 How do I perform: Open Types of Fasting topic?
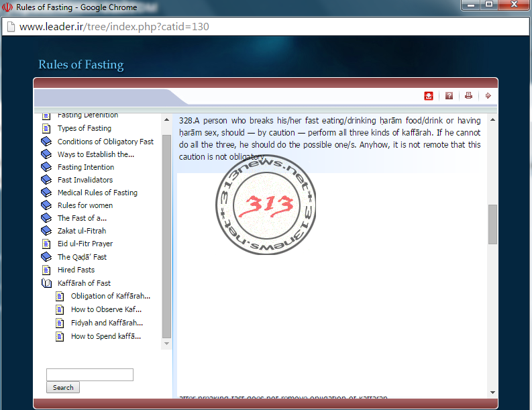[x=84, y=128]
